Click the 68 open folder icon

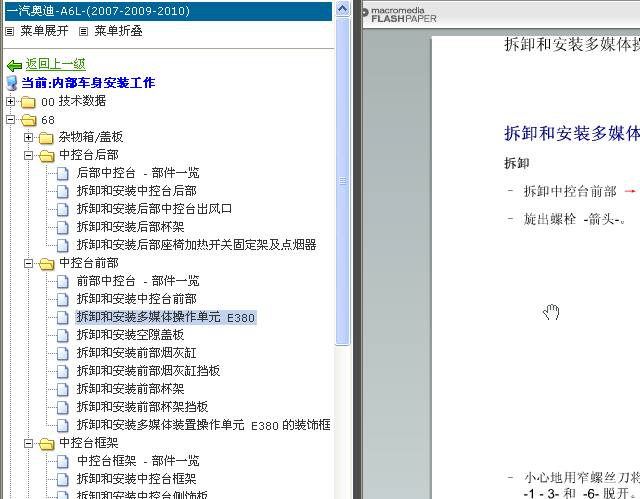click(29, 120)
